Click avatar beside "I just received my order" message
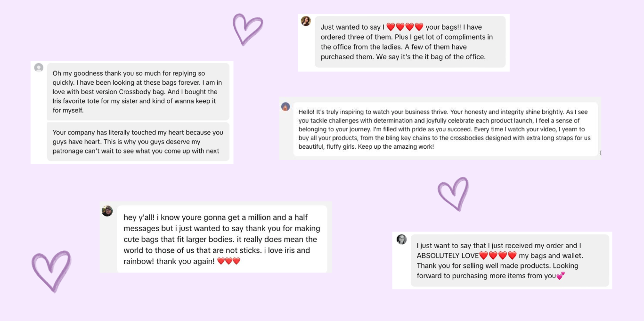Screen dimensions: 644x321 401,240
